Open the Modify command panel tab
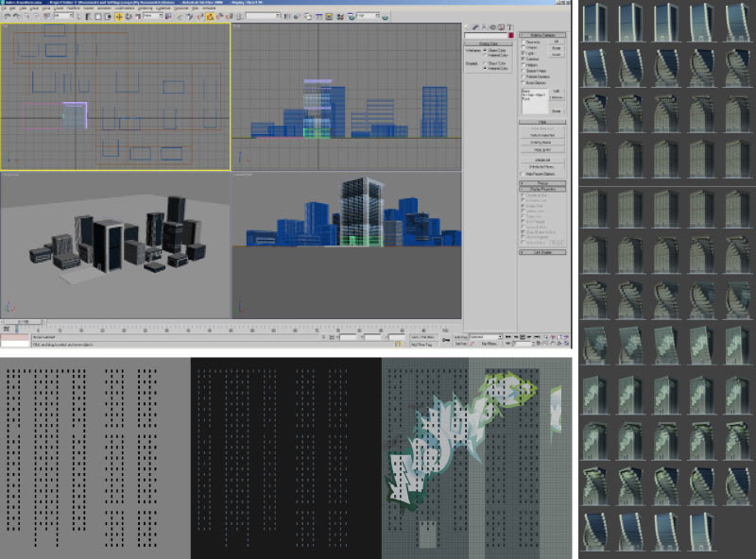The height and width of the screenshot is (559, 756). point(477,25)
